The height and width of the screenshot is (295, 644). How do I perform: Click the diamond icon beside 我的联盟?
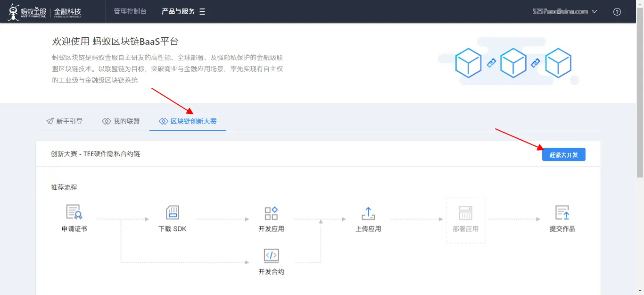coord(106,121)
